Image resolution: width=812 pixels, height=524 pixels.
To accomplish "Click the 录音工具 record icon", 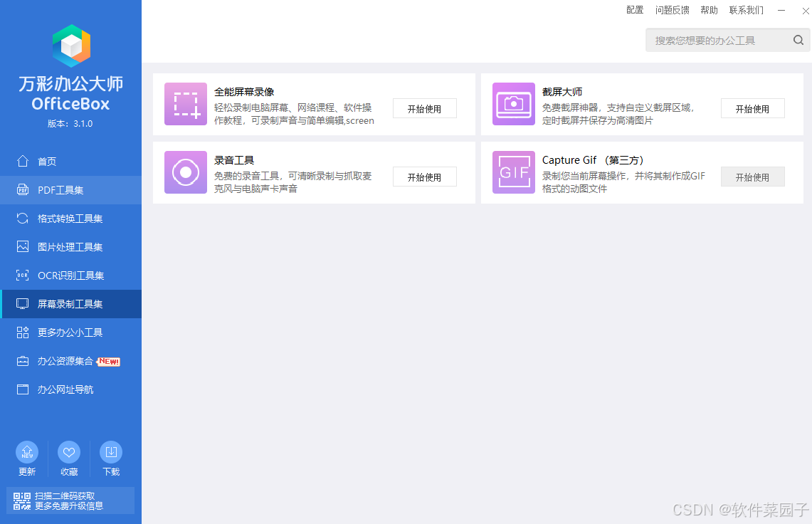I will pos(186,172).
